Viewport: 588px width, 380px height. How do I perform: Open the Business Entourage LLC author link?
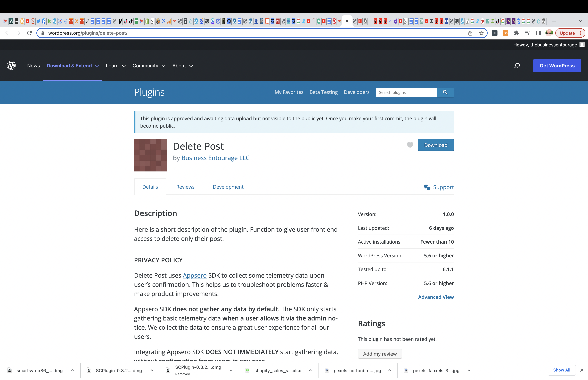[215, 158]
